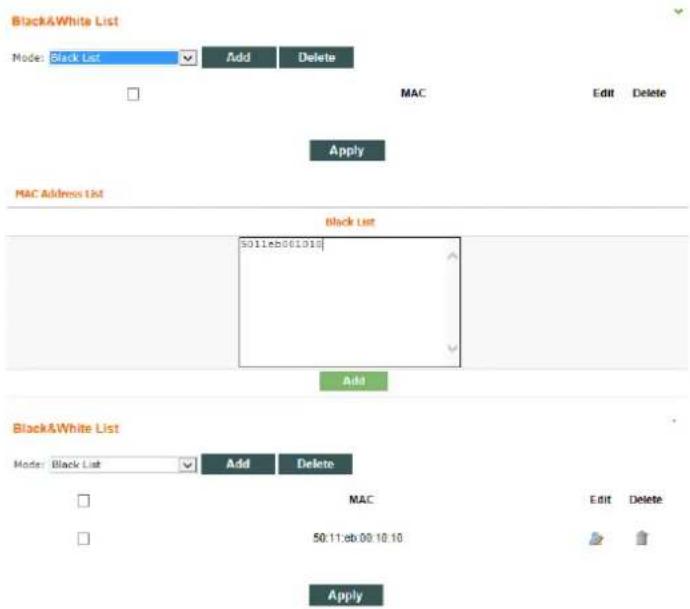Open Mode dropdown in top Black&White List
This screenshot has width=690, height=609.
pyautogui.click(x=122, y=58)
